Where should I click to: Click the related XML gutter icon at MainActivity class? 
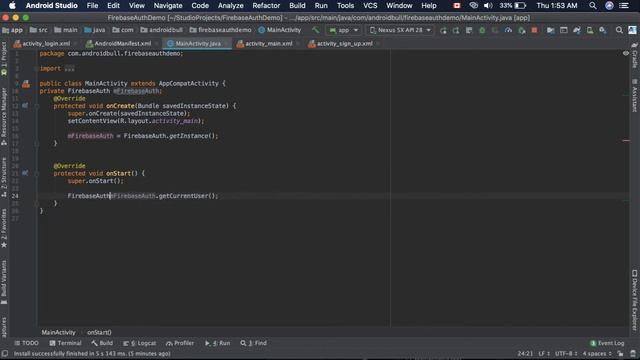tap(26, 84)
